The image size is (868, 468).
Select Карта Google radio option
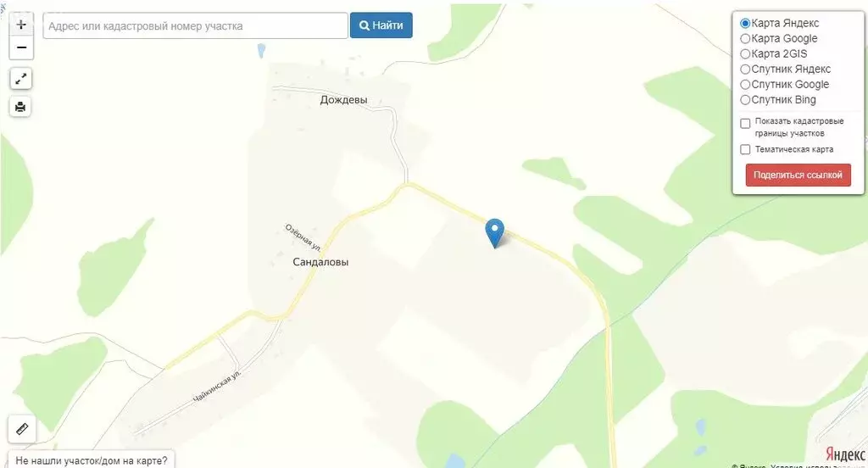pyautogui.click(x=745, y=39)
